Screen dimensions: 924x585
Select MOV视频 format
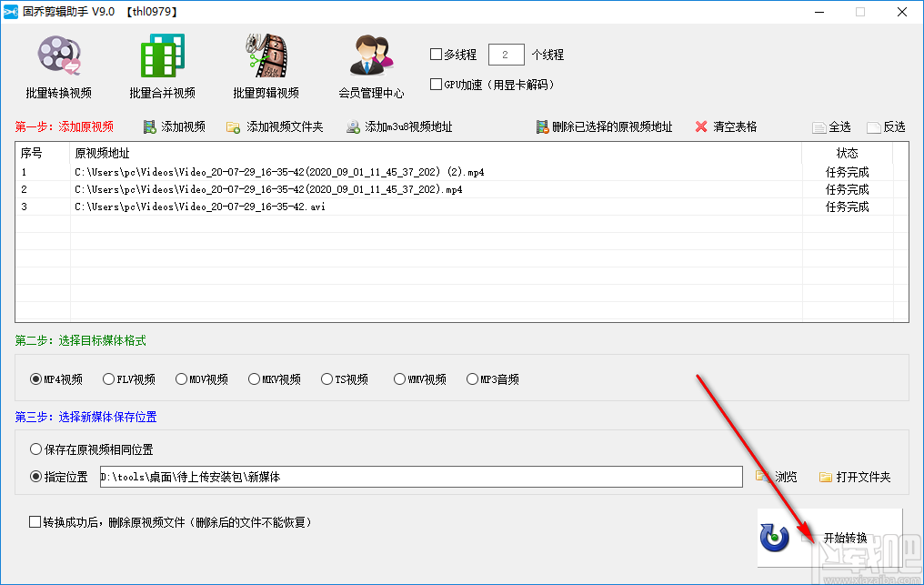[x=202, y=379]
